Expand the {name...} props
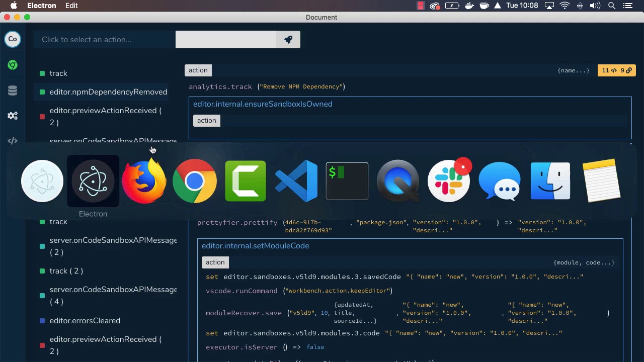Screen dimensions: 644x362 [573, 70]
